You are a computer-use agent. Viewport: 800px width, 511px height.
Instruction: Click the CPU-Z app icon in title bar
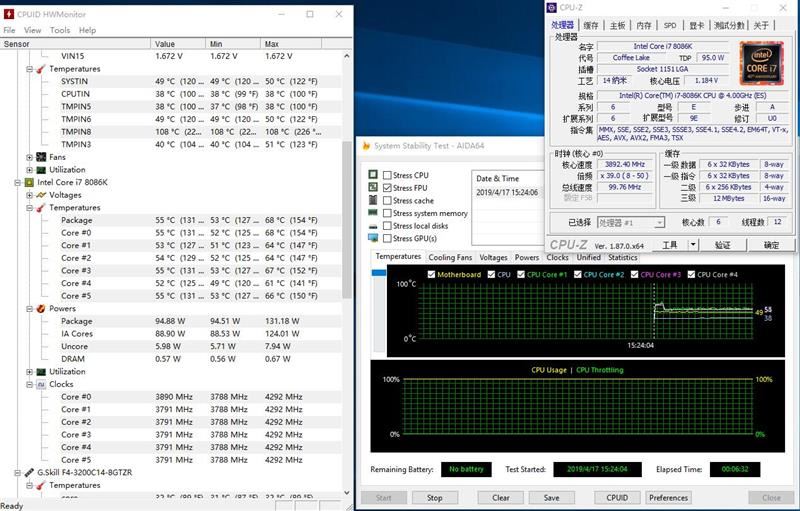552,8
